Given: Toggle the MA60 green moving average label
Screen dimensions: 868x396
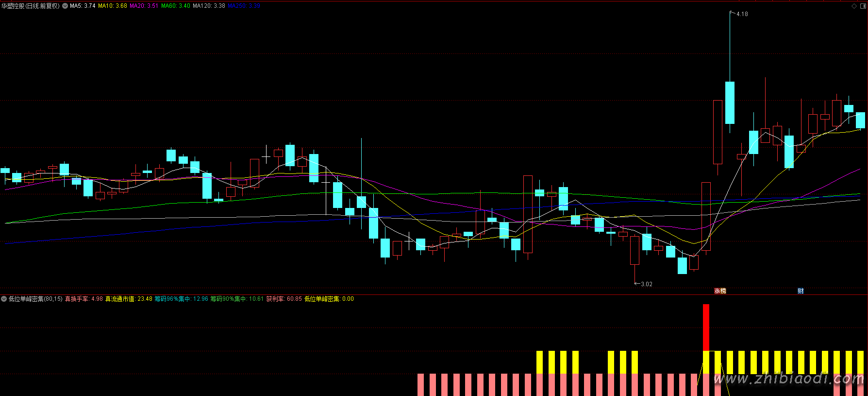Looking at the screenshot, I should [x=175, y=6].
